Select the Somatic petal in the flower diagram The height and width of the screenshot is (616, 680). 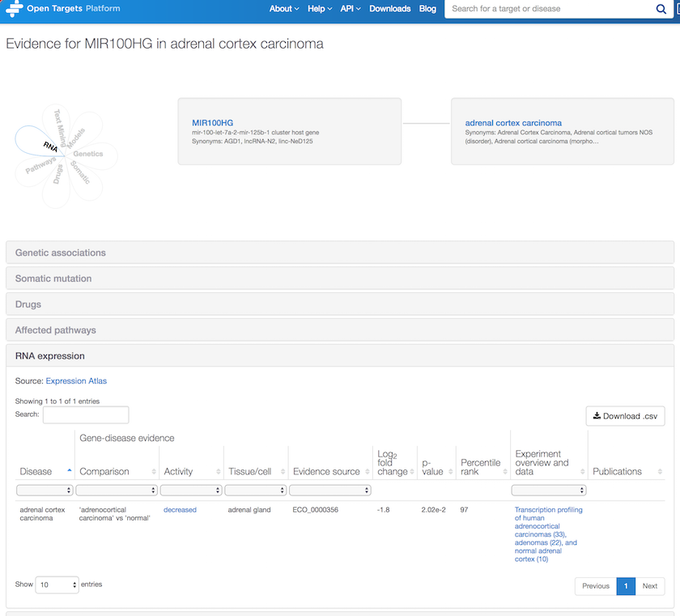pos(79,171)
